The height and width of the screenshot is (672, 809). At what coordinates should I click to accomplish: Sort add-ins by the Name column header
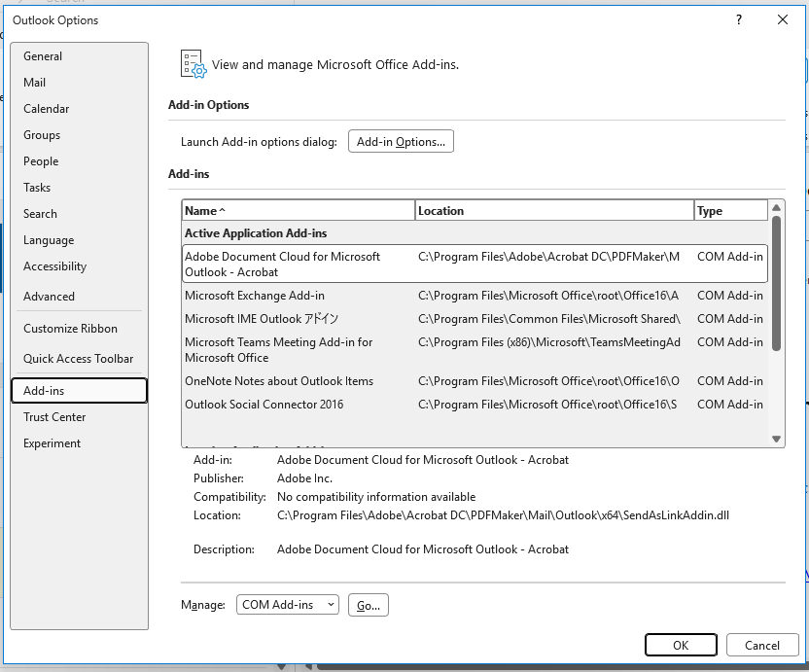point(299,211)
